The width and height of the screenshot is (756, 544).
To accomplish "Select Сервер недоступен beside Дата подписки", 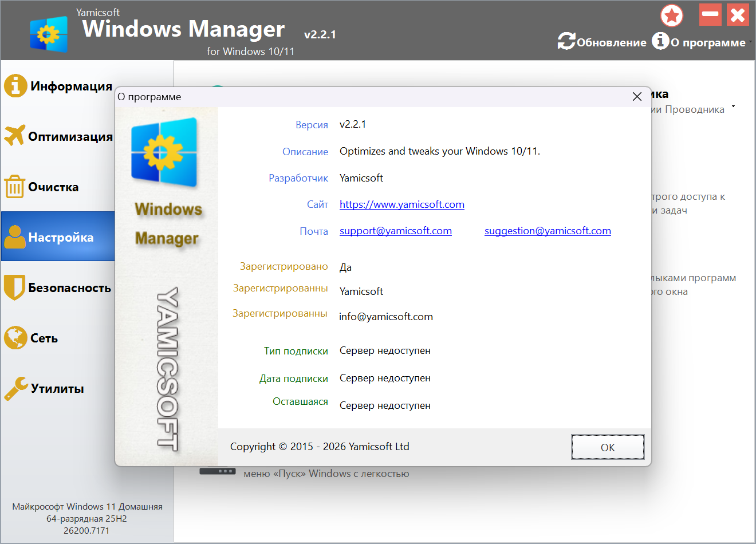I will (x=385, y=378).
